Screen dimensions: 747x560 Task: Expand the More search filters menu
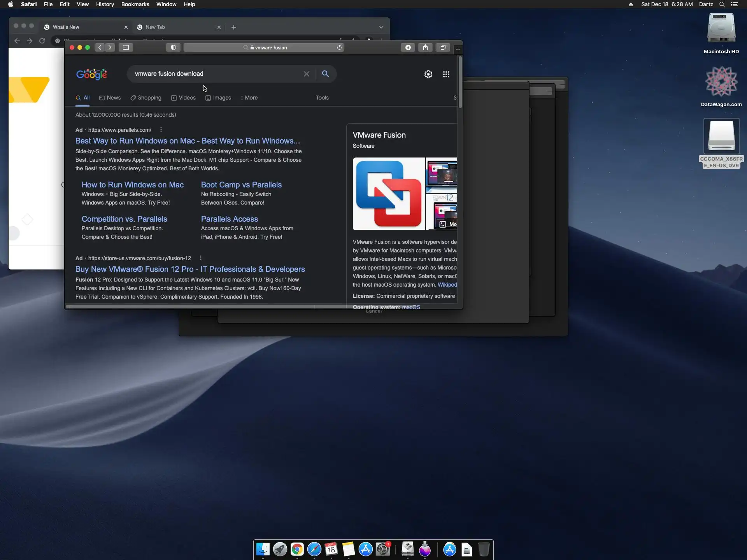click(249, 98)
